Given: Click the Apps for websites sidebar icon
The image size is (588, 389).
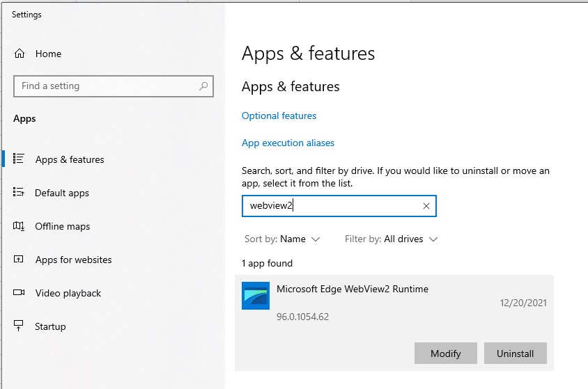Looking at the screenshot, I should click(x=18, y=259).
